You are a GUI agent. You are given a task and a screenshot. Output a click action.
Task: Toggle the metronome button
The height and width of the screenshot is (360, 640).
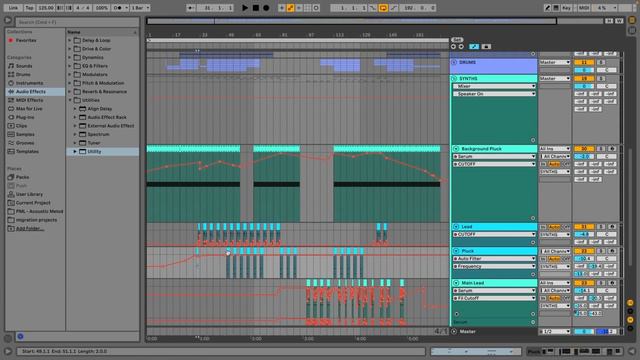[x=119, y=8]
